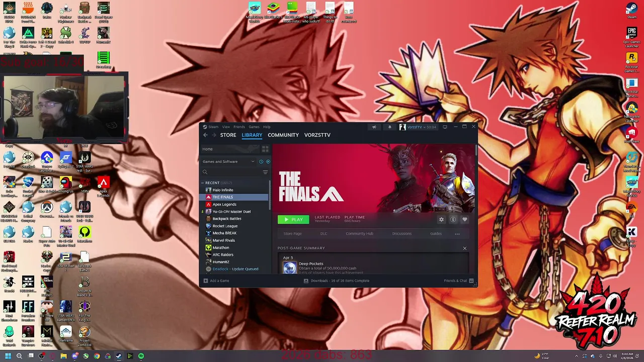Launch THE FINALS with green Play button
The height and width of the screenshot is (362, 644).
pyautogui.click(x=293, y=219)
